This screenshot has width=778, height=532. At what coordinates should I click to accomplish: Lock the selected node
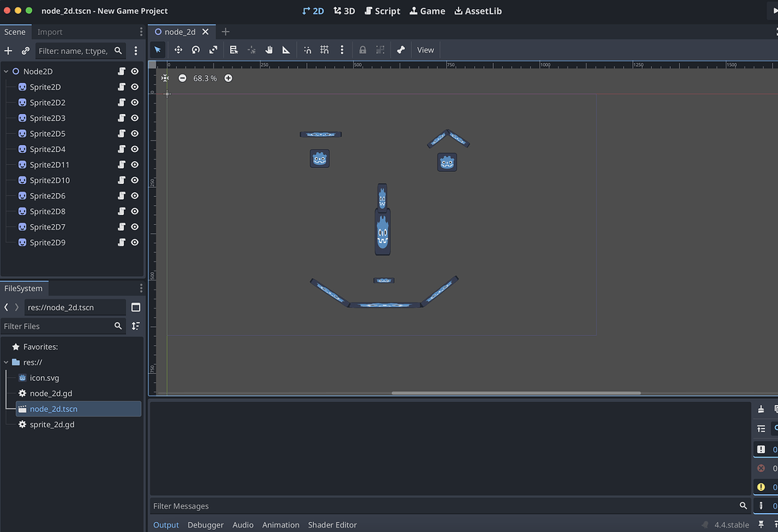pos(361,49)
